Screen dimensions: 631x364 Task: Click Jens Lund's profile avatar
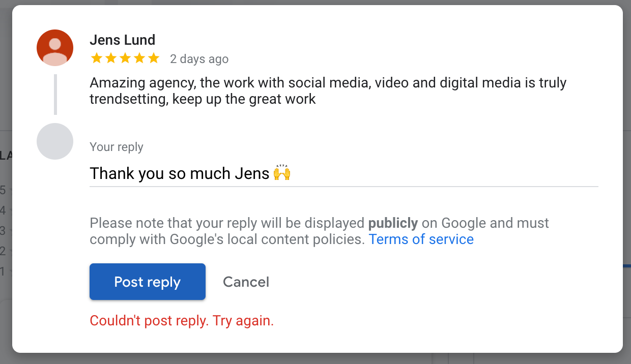point(55,47)
